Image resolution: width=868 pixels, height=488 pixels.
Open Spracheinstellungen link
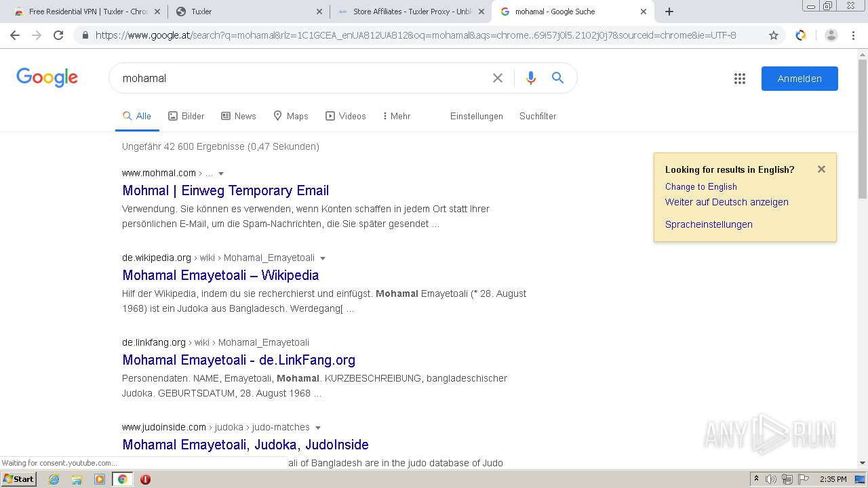coord(709,224)
